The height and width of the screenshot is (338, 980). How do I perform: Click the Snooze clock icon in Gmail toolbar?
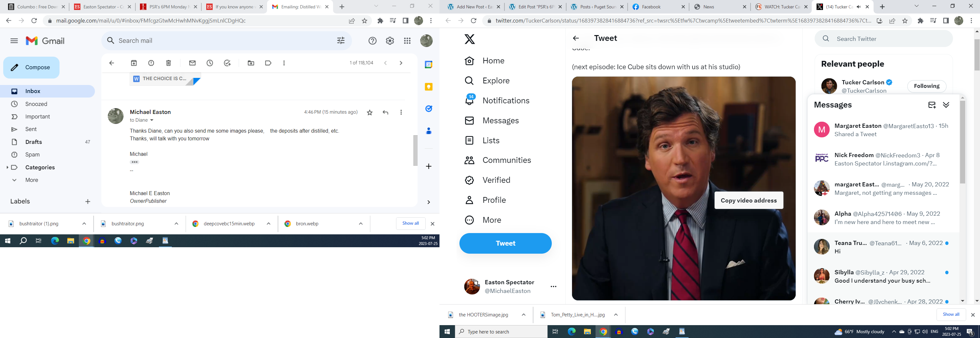coord(210,63)
